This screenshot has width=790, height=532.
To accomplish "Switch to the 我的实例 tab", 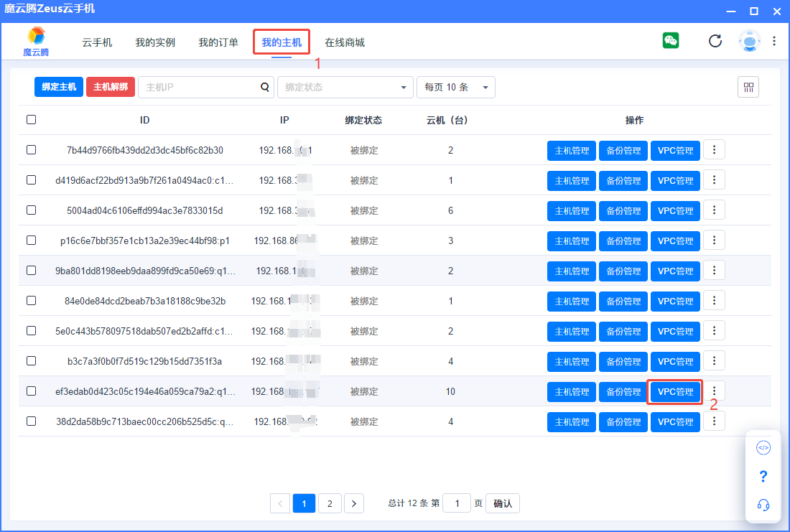I will point(155,42).
